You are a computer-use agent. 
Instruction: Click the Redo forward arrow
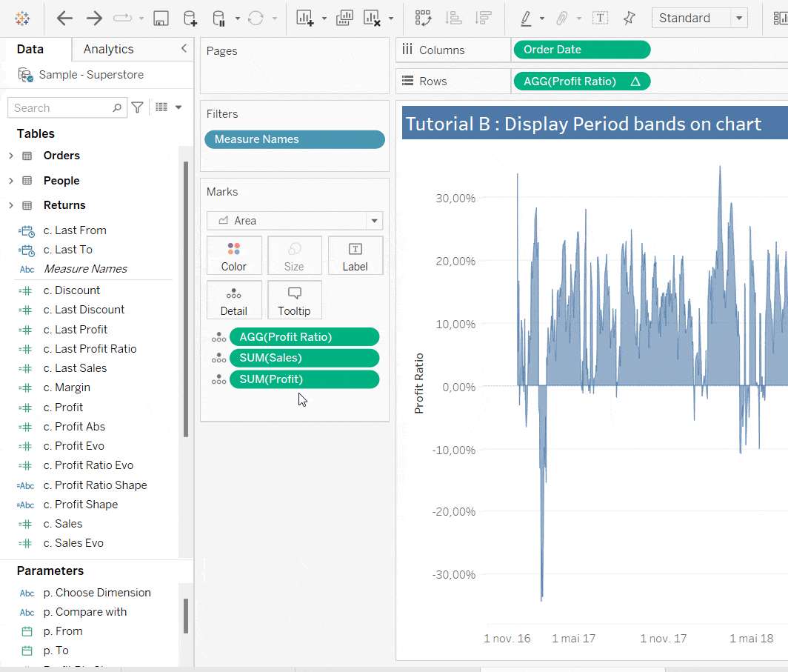coord(94,19)
